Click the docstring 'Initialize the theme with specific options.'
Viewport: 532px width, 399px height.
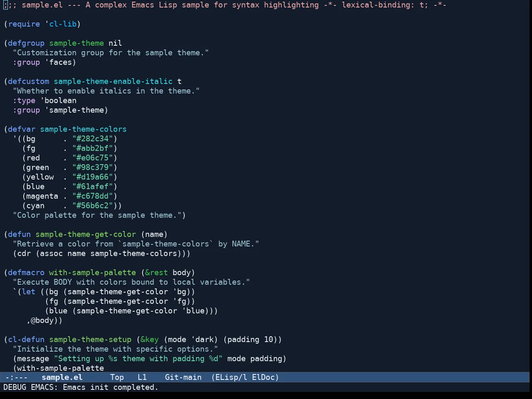click(x=116, y=349)
